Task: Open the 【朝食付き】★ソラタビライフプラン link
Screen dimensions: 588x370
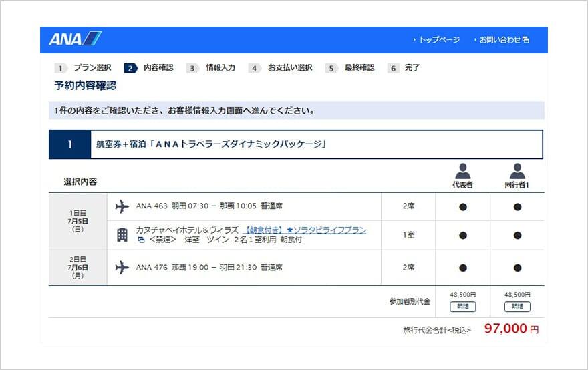Action: pyautogui.click(x=304, y=230)
